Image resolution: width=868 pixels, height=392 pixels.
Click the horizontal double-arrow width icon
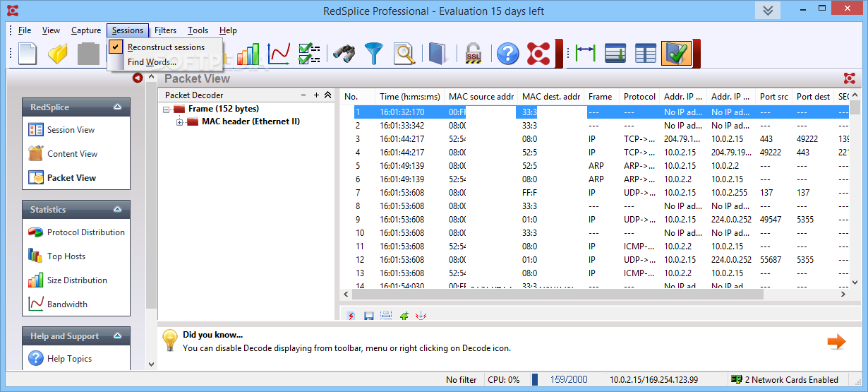pyautogui.click(x=586, y=54)
